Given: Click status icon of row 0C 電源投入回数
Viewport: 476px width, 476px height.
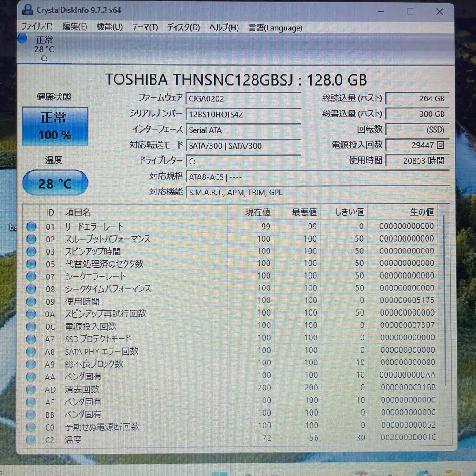Looking at the screenshot, I should [x=31, y=326].
